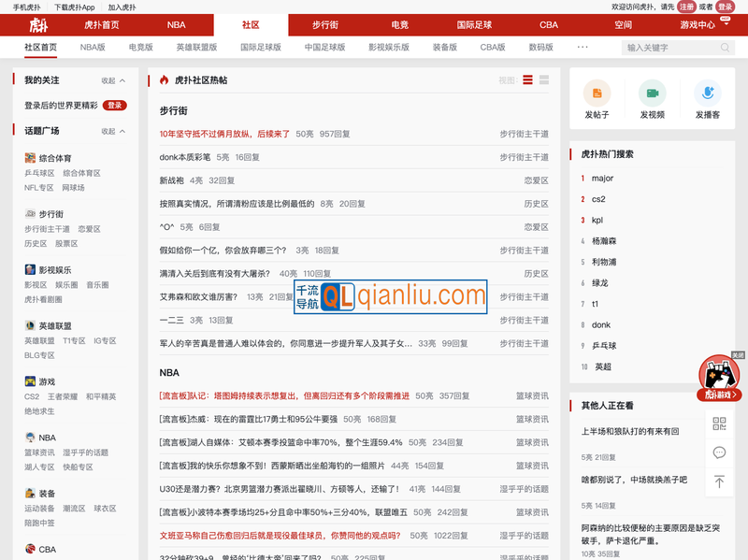Collapse the 话题广场 section
Screen dimensions: 748x560
tap(113, 131)
